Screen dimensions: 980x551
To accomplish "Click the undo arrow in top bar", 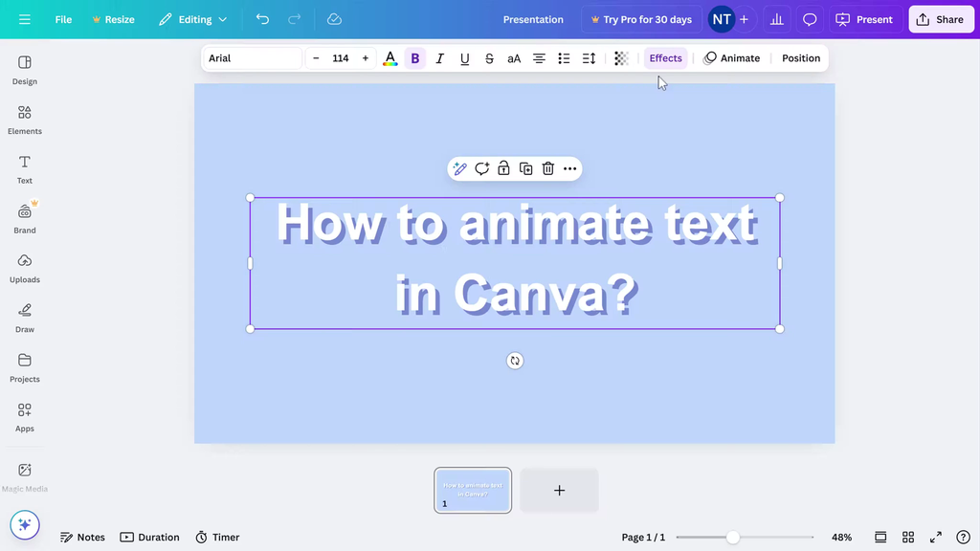I will pos(262,19).
